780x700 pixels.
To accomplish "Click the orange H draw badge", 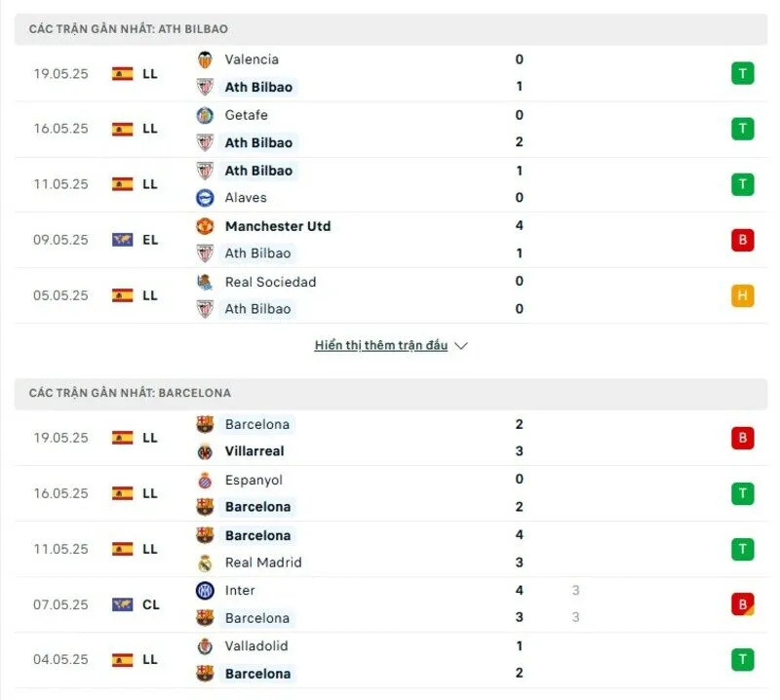I will [743, 295].
